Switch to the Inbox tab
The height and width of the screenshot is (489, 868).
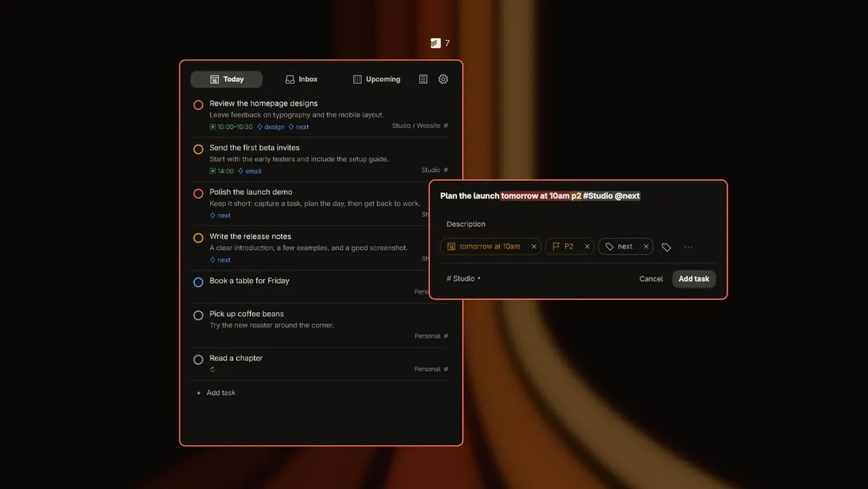(301, 79)
